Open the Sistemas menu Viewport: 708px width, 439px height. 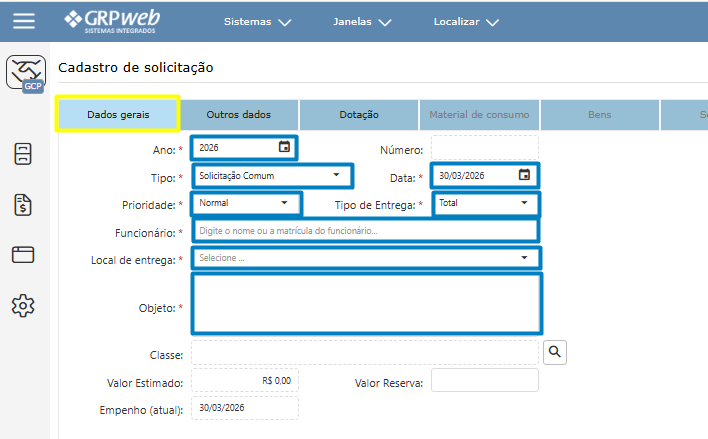point(257,21)
